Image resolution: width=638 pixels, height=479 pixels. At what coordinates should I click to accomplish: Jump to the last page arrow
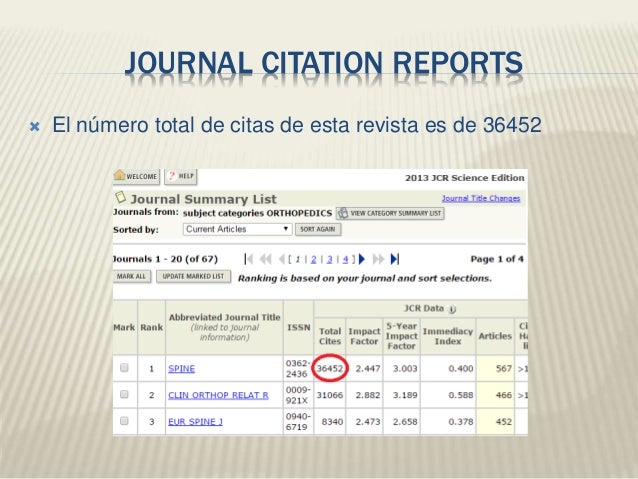pyautogui.click(x=395, y=259)
